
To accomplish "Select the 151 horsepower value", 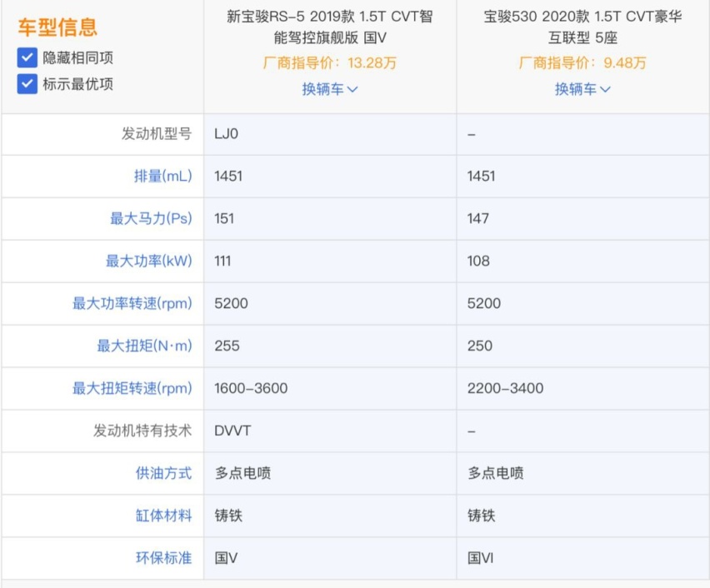I will [224, 219].
